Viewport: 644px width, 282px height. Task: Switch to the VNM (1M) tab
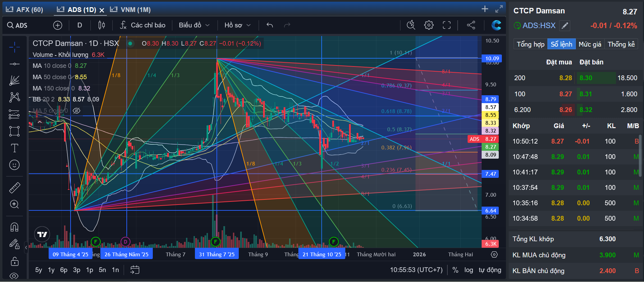coord(131,10)
